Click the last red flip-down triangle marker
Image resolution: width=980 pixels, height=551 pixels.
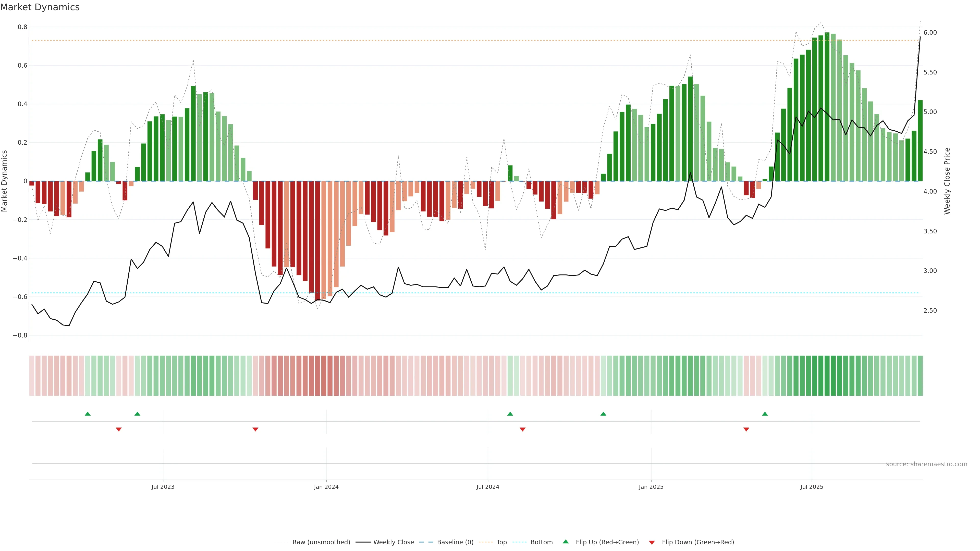[746, 429]
